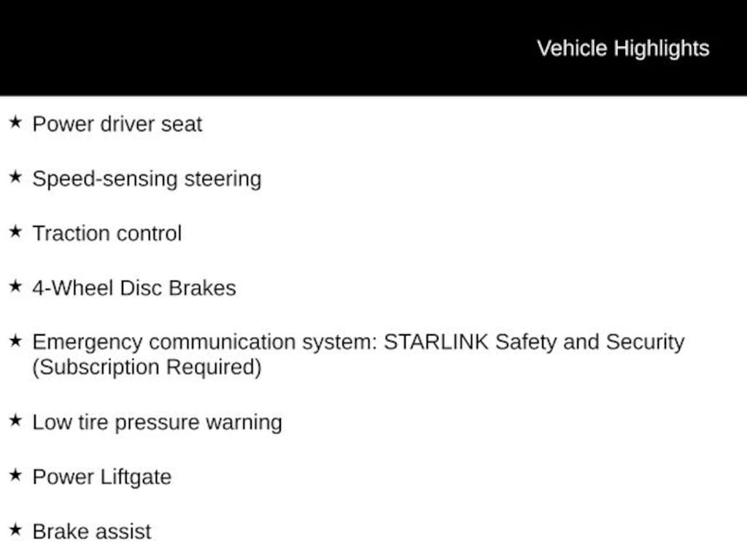This screenshot has width=747, height=560.
Task: Select the (Subscription Required) text line
Action: [x=146, y=367]
